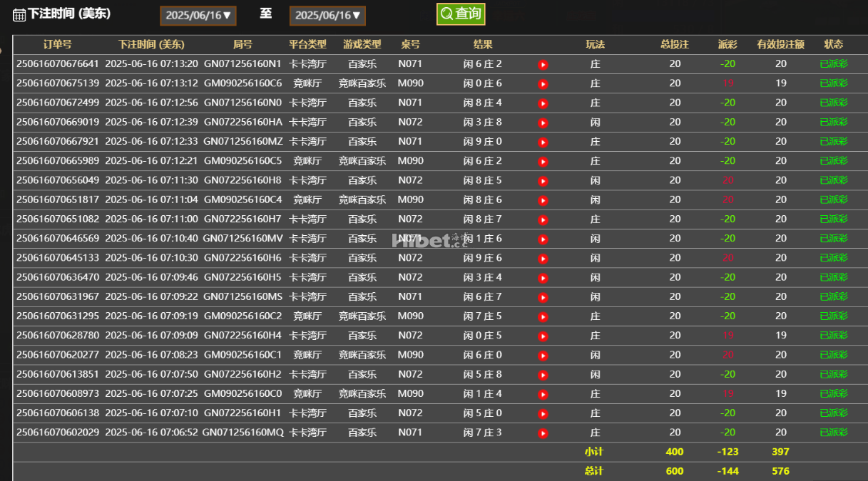This screenshot has width=868, height=481.
Task: Play video replay for order 250616070676641
Action: pos(543,65)
